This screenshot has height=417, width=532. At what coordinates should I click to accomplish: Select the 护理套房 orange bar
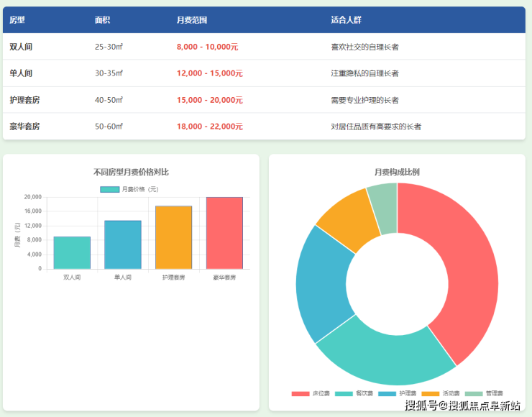[x=173, y=237]
